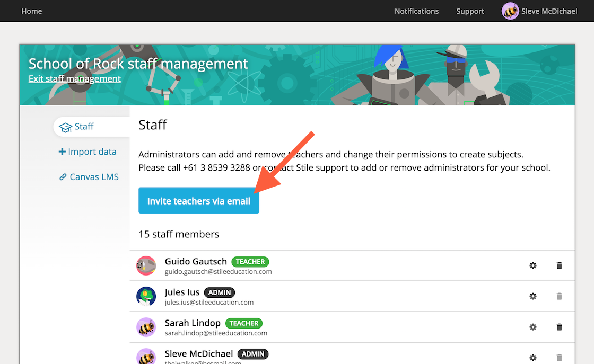This screenshot has height=364, width=594.
Task: Open the Canvas LMS section
Action: [89, 177]
